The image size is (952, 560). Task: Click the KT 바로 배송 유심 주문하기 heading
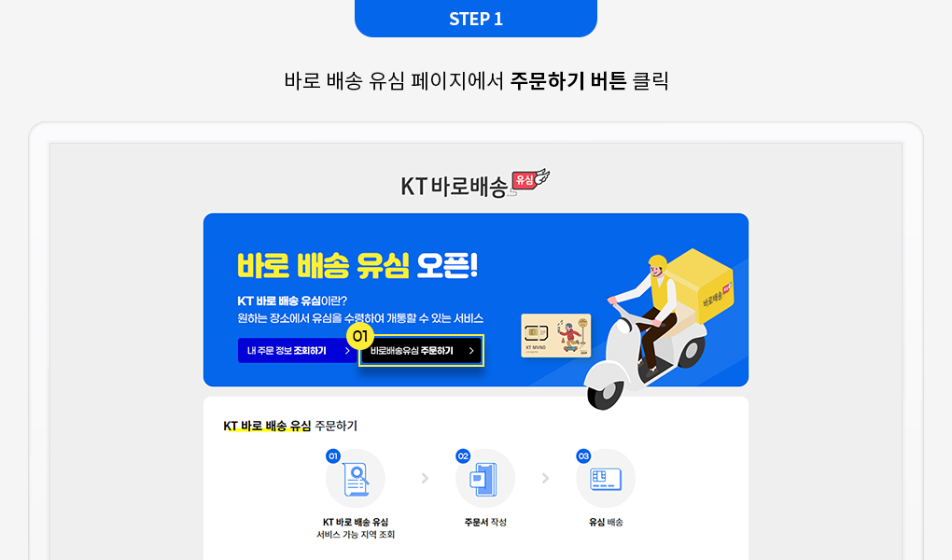point(290,426)
